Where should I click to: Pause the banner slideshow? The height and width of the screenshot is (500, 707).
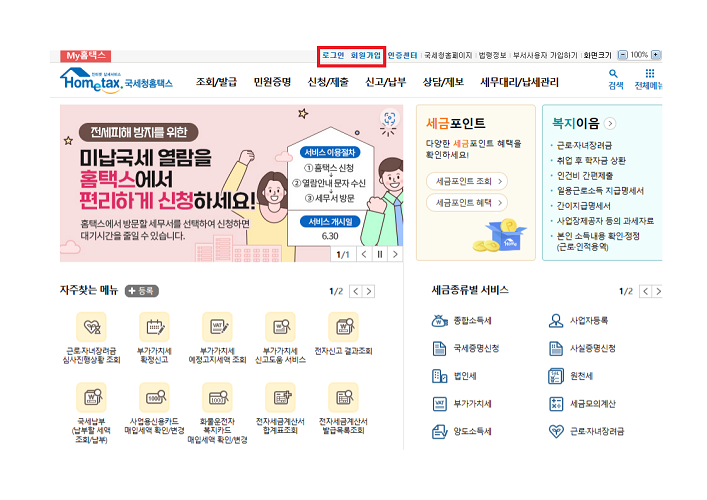pos(380,254)
